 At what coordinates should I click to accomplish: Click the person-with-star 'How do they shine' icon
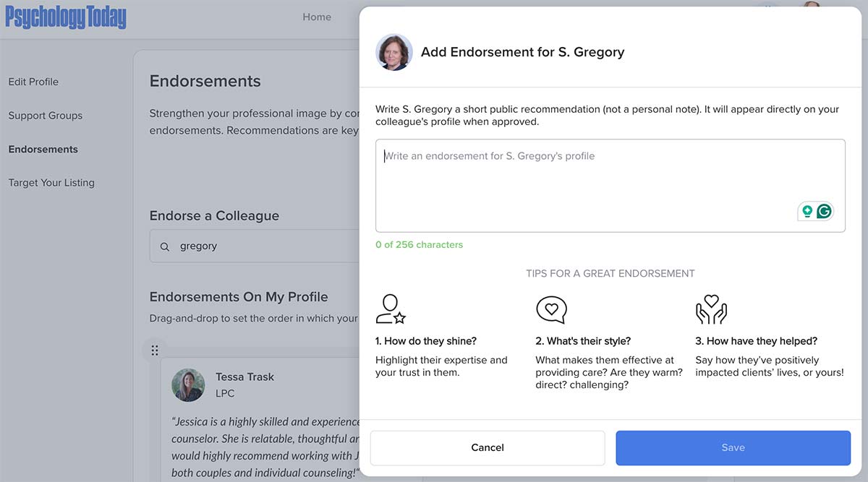[x=391, y=309]
